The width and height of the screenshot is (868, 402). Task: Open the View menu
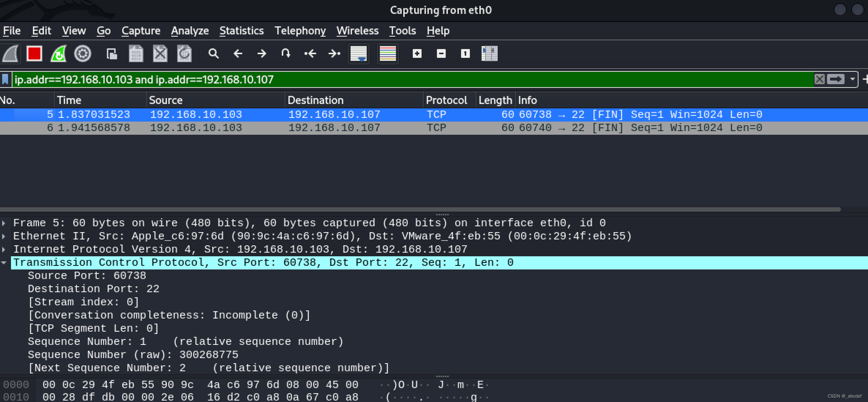tap(74, 31)
